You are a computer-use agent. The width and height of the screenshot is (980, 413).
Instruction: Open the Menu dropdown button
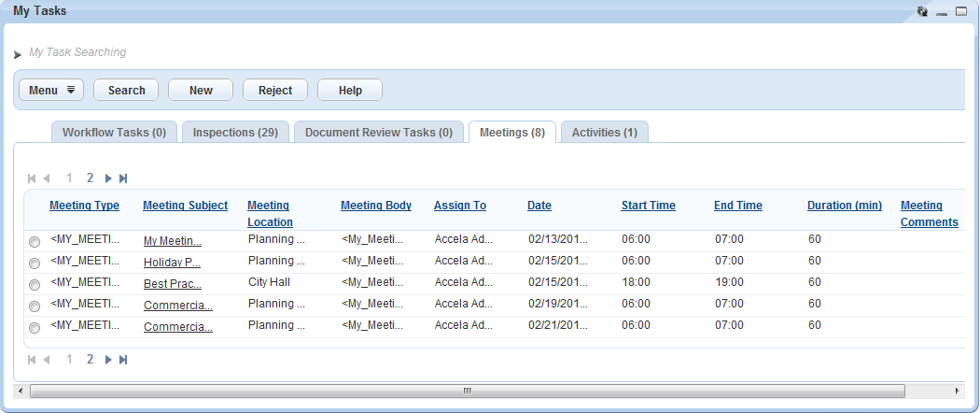pos(51,91)
